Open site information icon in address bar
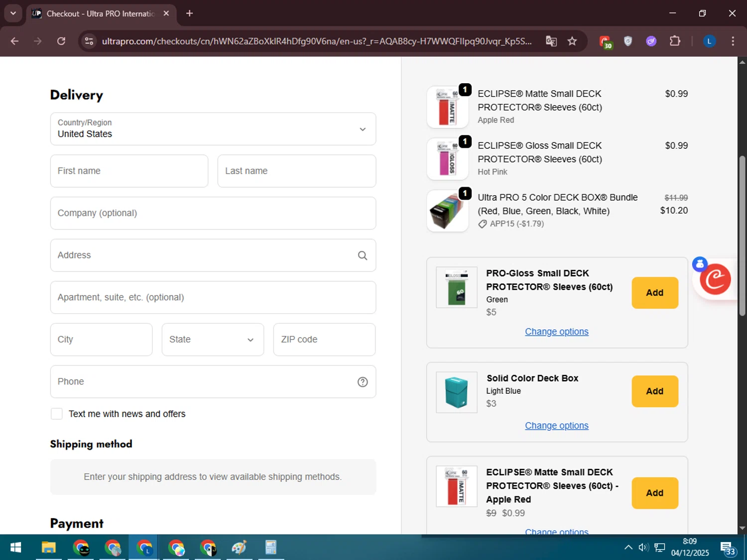The image size is (747, 560). [x=89, y=41]
